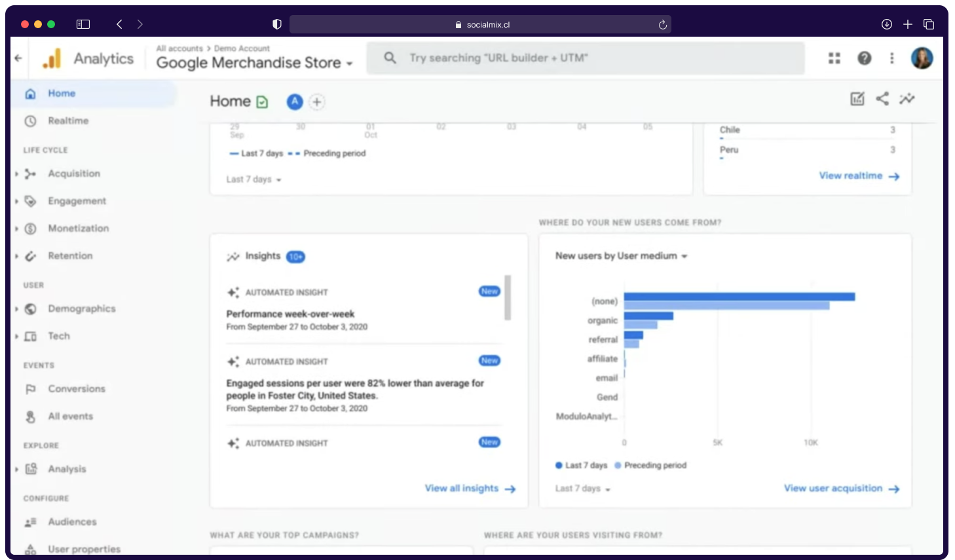Click the Chile row in realtime card
The width and height of the screenshot is (955, 560).
tap(807, 130)
